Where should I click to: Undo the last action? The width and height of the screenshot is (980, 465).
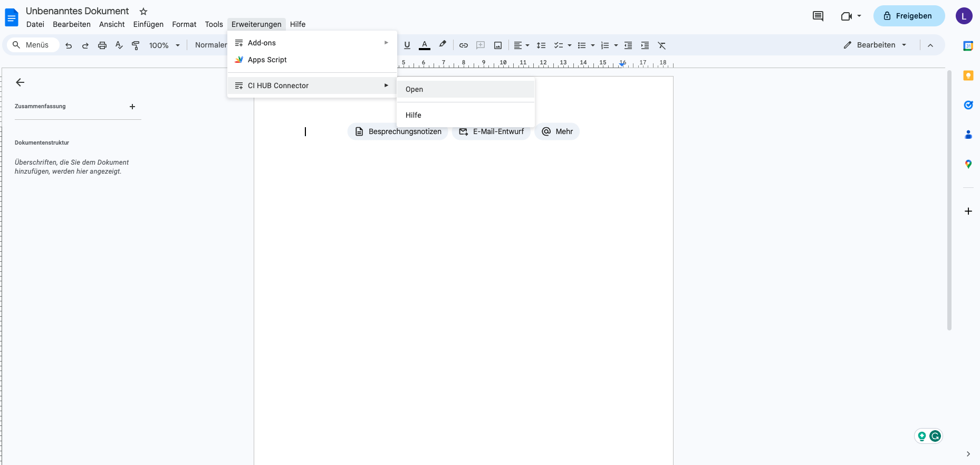69,45
